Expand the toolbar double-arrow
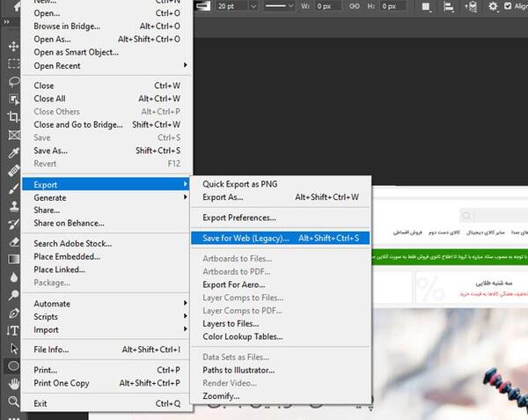The height and width of the screenshot is (420, 528). coord(7,22)
